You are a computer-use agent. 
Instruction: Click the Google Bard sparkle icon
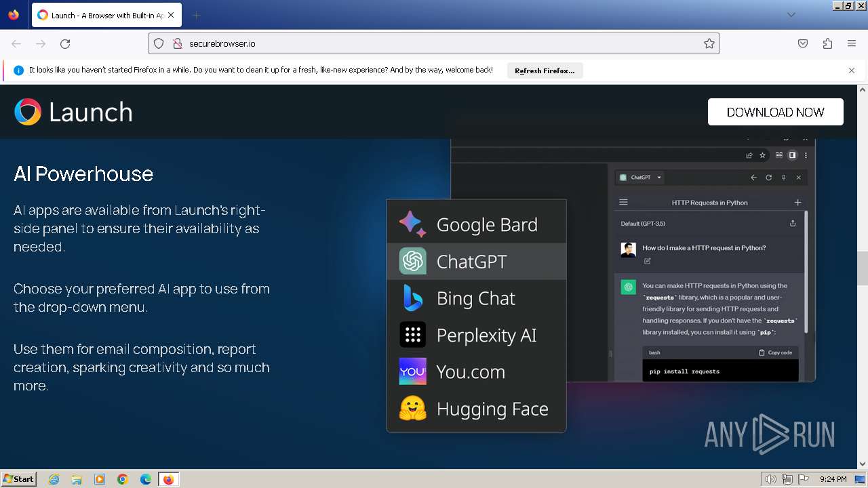pos(412,224)
